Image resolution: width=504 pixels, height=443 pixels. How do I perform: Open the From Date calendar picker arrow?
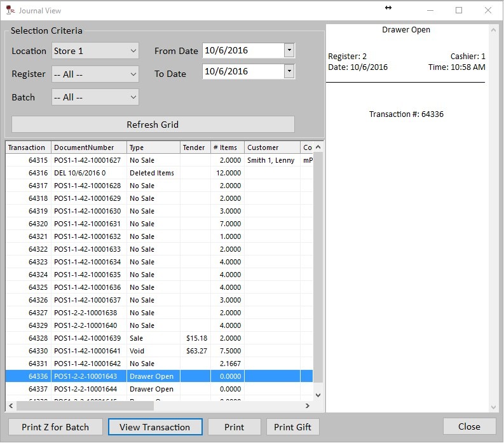289,51
